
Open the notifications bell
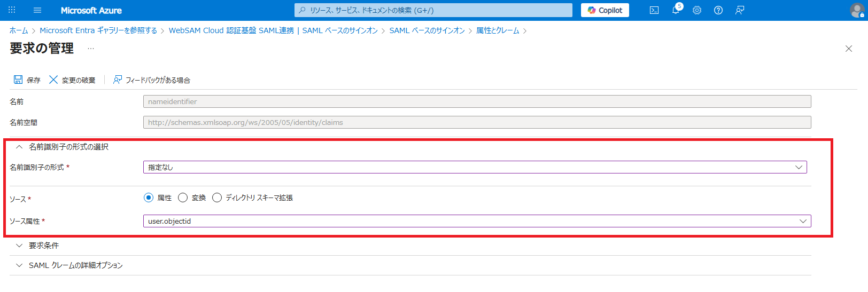(x=676, y=10)
